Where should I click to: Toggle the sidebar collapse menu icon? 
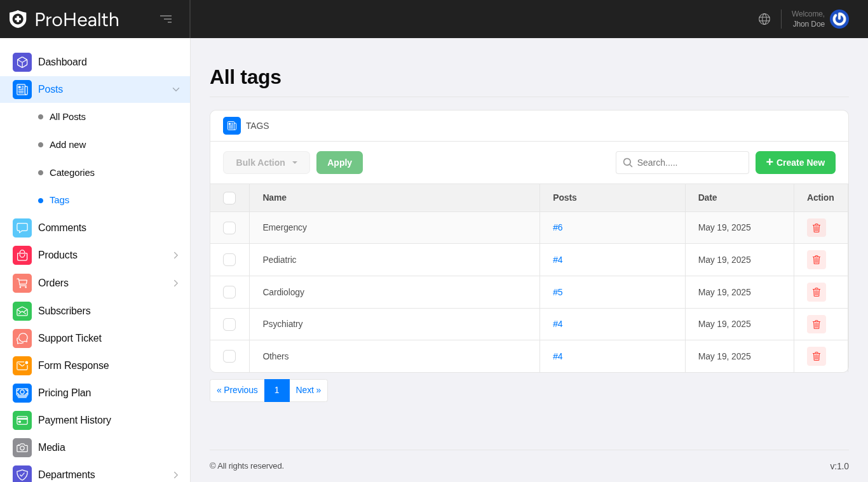click(x=166, y=19)
